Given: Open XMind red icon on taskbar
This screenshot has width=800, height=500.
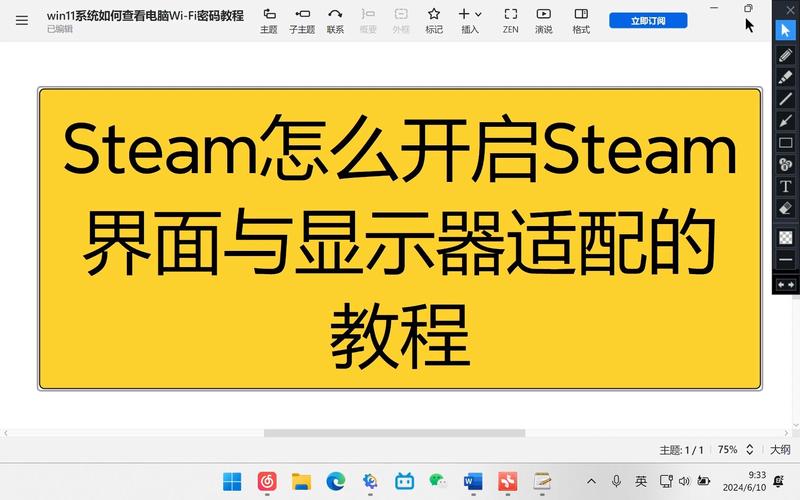Looking at the screenshot, I should 508,481.
